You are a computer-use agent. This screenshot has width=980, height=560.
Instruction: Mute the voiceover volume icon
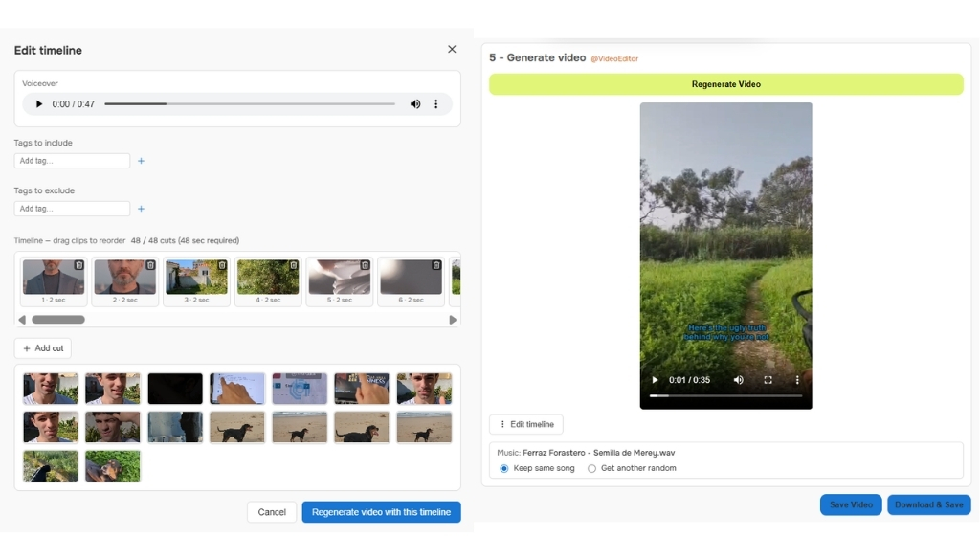click(x=415, y=103)
